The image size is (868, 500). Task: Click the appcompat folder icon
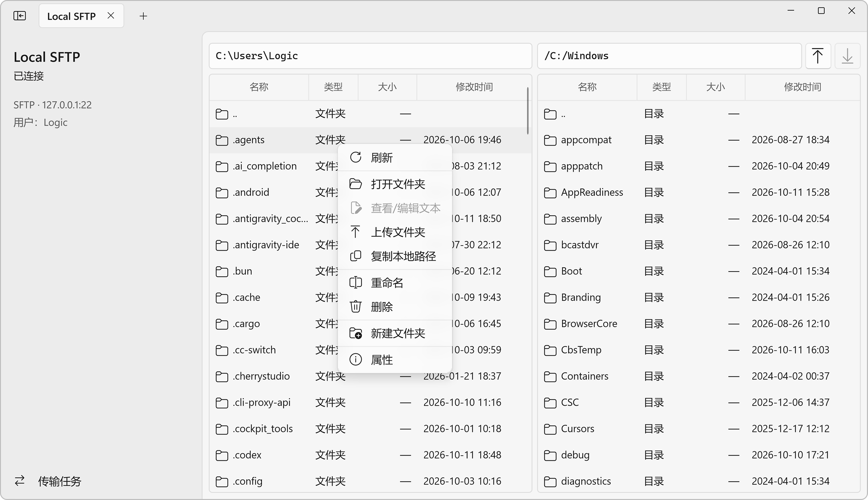tap(550, 140)
